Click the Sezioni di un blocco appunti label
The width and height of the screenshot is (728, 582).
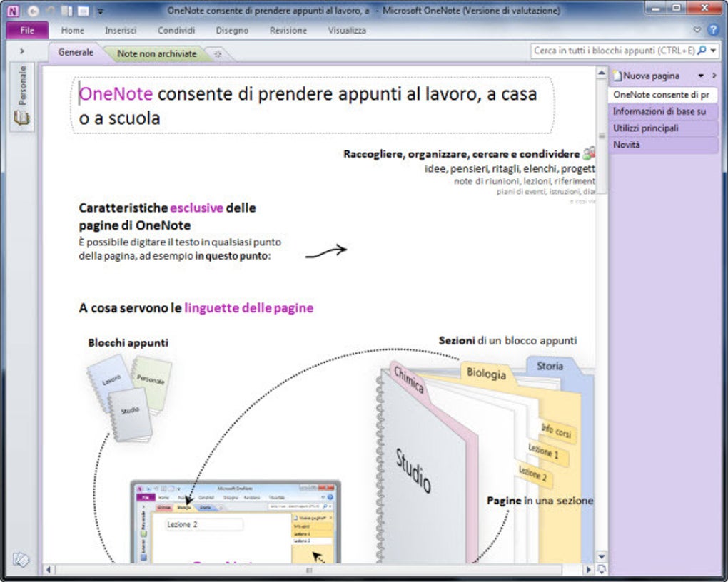[x=507, y=341]
